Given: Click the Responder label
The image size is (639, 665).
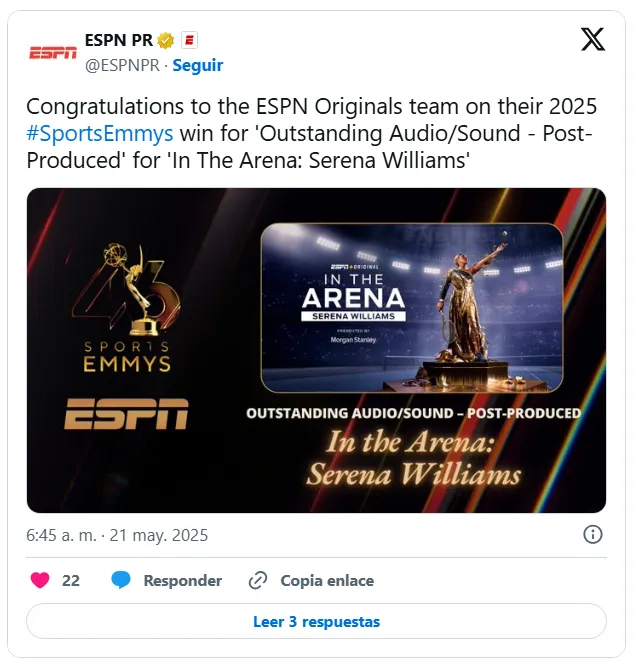Looking at the screenshot, I should 183,581.
